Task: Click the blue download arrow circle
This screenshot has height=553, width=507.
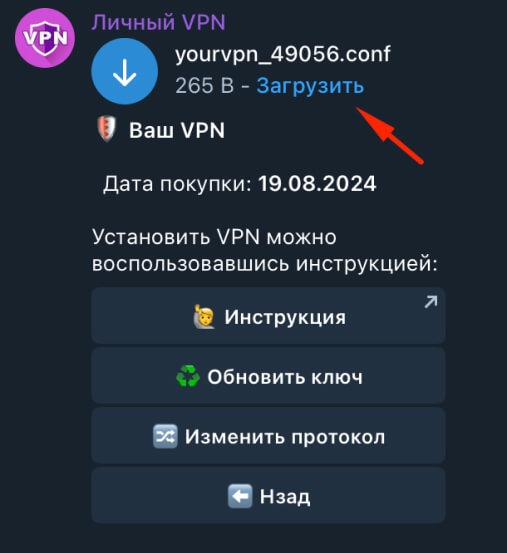Action: point(124,72)
